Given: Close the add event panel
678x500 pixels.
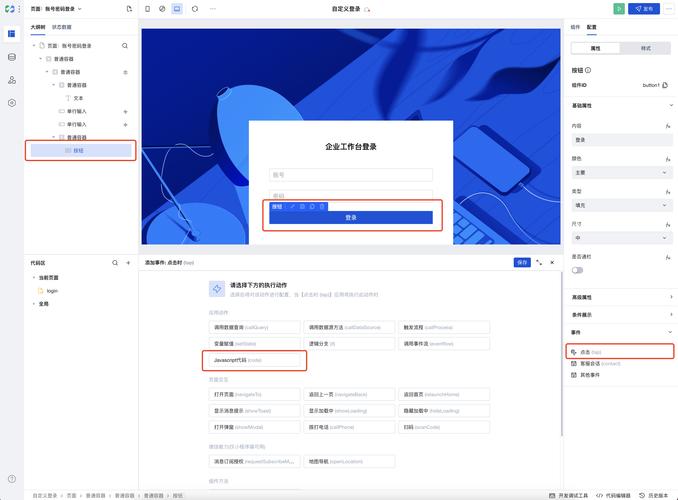Looking at the screenshot, I should pos(552,262).
